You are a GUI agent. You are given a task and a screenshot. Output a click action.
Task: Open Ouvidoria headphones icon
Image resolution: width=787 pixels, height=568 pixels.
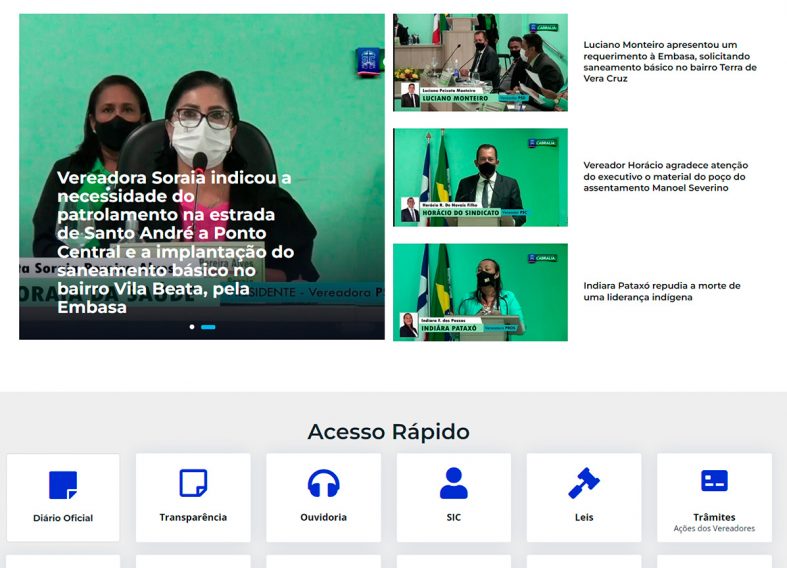point(323,483)
